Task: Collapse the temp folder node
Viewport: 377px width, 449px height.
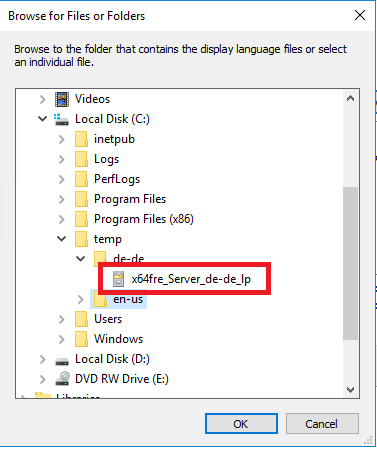Action: tap(62, 239)
